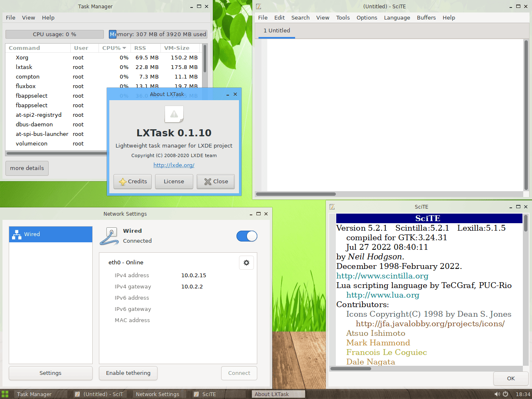The image size is (532, 399).
Task: Sort by VM-Size column header
Action: (180, 48)
